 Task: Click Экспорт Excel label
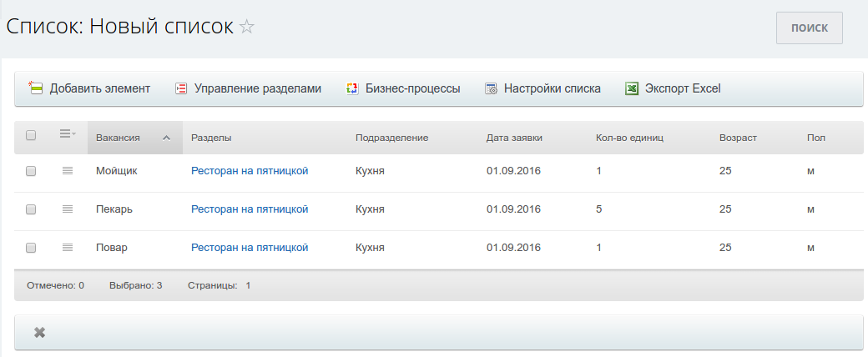click(683, 88)
